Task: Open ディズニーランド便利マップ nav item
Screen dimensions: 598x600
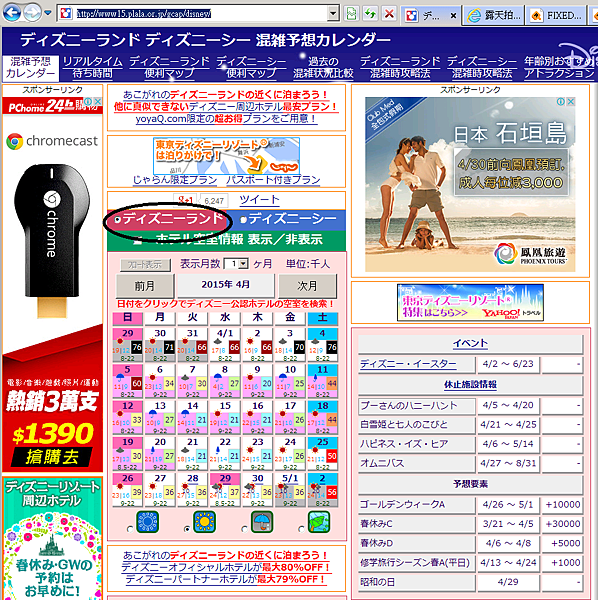Action: 169,68
